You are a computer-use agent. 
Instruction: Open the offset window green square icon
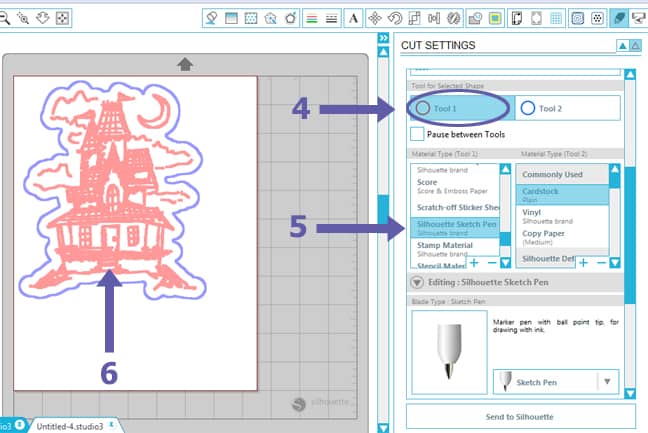[495, 18]
